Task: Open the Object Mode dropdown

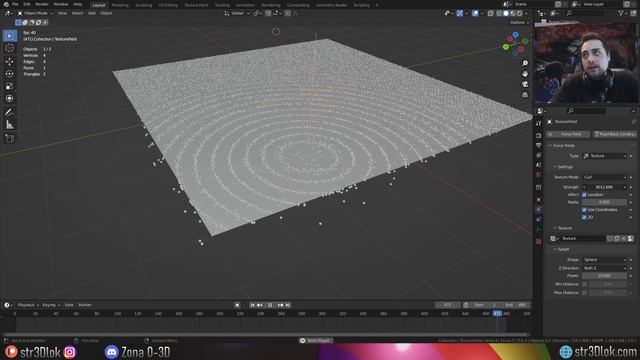Action: click(35, 13)
